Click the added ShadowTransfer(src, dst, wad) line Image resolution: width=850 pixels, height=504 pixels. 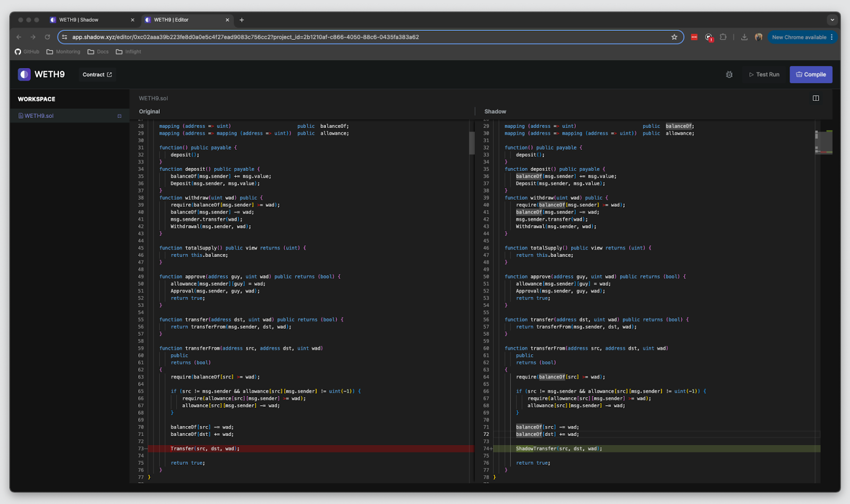(x=559, y=449)
